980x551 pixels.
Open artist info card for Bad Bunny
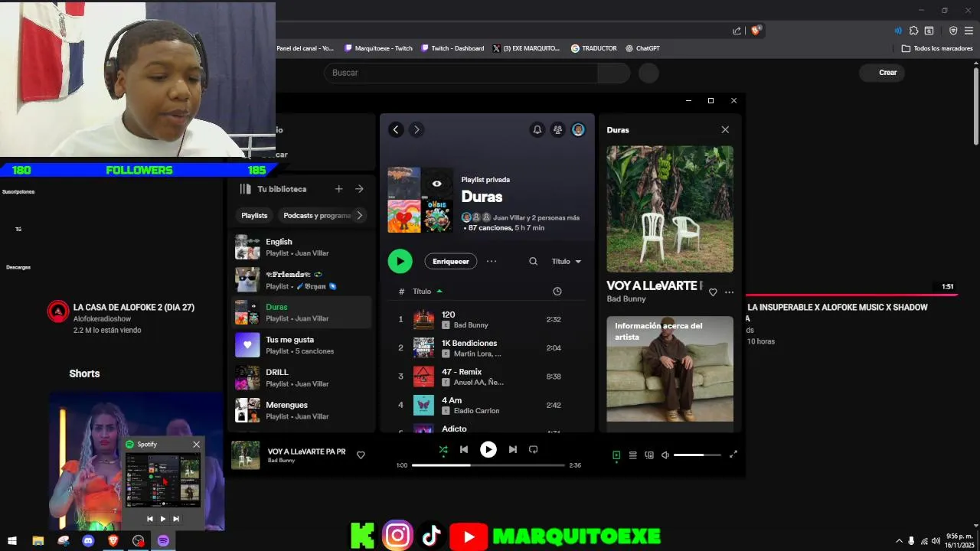(x=670, y=370)
